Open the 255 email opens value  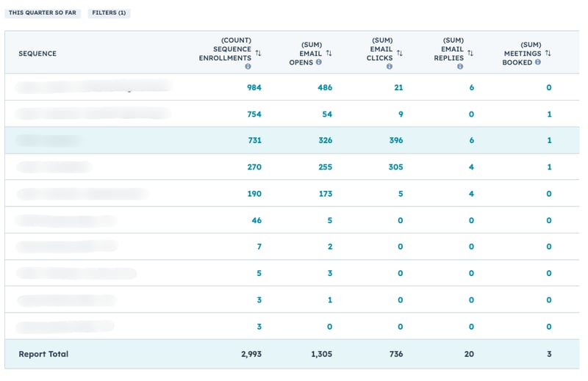(325, 167)
